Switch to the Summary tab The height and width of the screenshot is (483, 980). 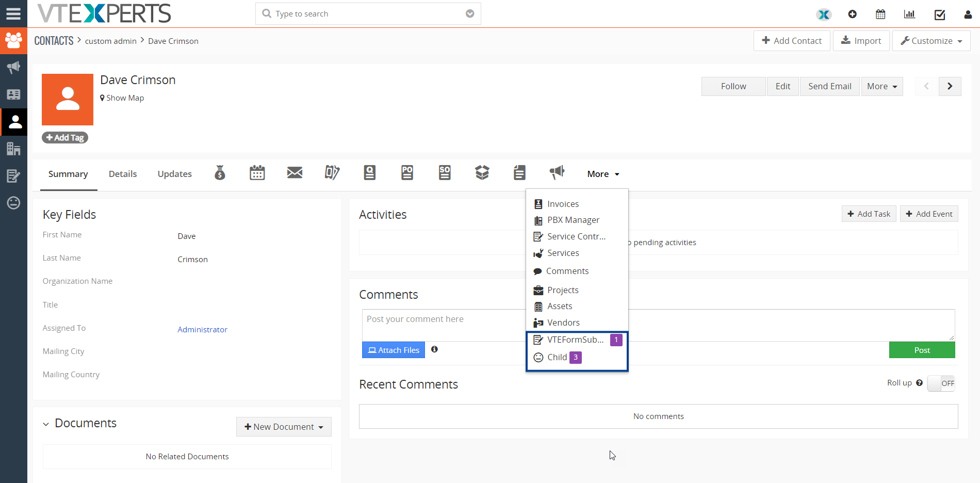click(68, 174)
